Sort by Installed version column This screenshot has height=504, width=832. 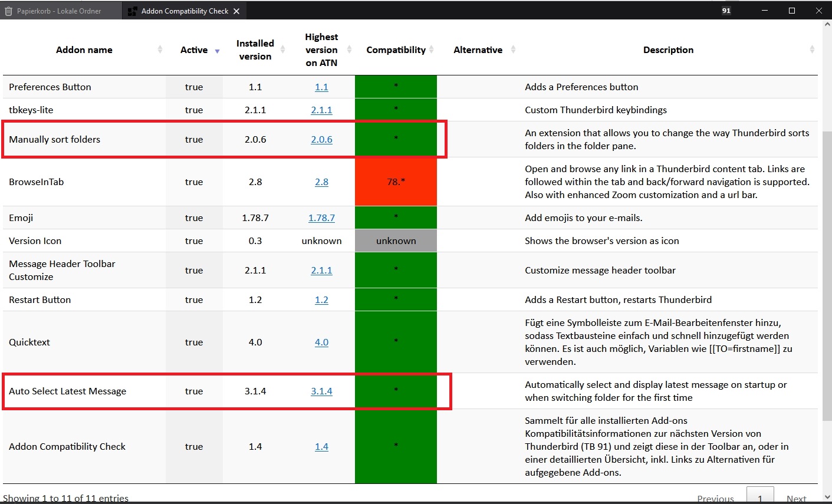[255, 50]
